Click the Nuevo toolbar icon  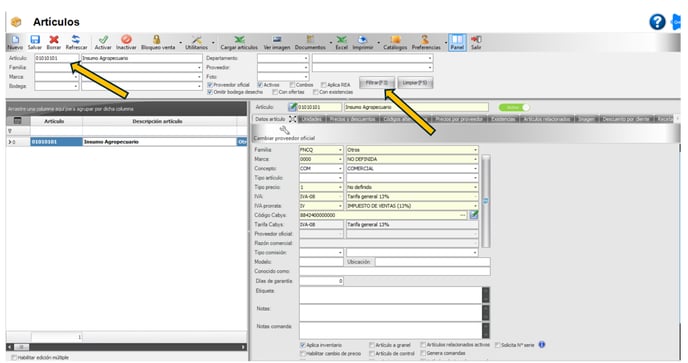pos(15,40)
